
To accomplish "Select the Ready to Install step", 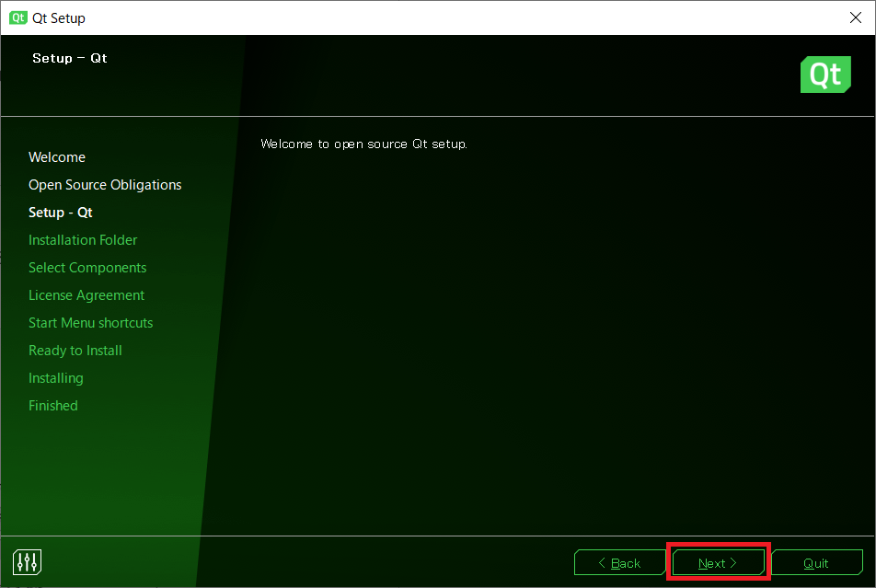I will point(75,351).
